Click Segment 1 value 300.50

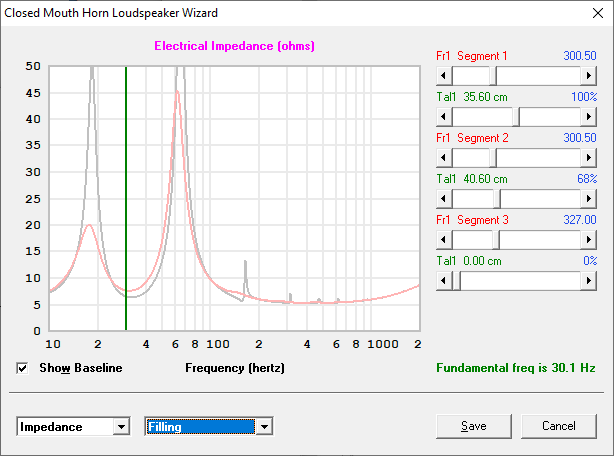click(x=580, y=56)
